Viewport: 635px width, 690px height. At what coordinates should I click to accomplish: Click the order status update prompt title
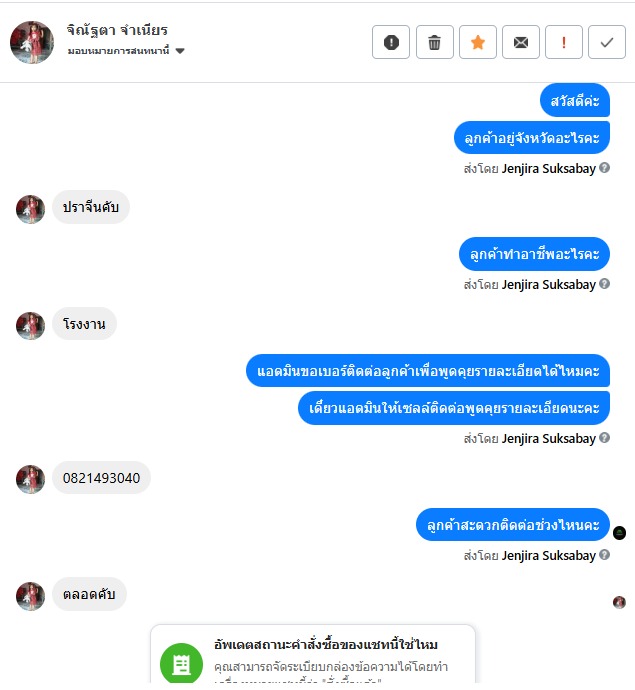pos(326,645)
